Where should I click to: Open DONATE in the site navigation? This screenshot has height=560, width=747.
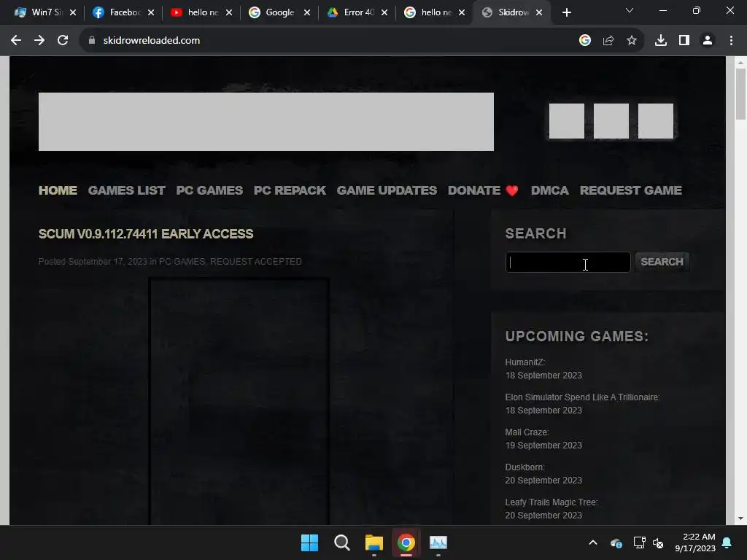tap(483, 190)
